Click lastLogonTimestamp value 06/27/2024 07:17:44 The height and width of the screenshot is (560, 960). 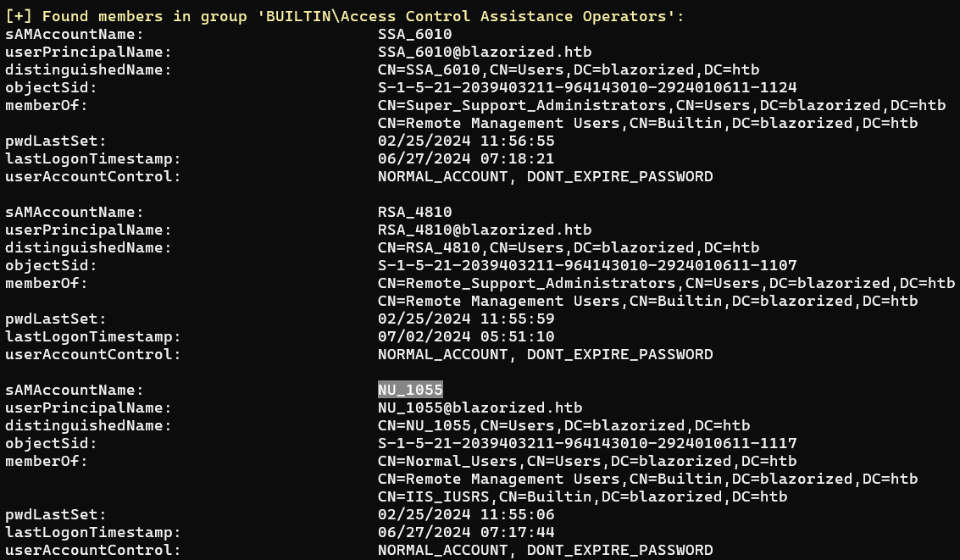point(466,532)
